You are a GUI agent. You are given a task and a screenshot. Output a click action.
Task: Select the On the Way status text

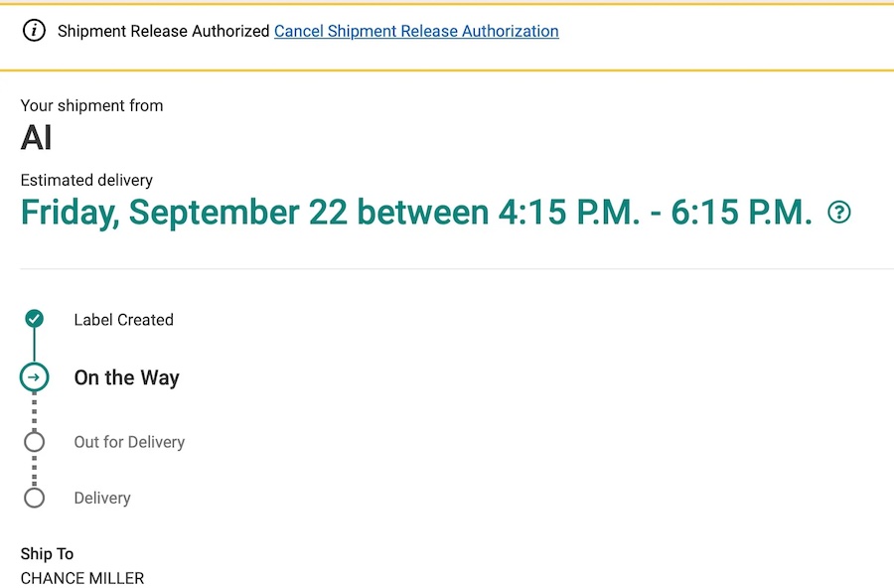tap(126, 377)
